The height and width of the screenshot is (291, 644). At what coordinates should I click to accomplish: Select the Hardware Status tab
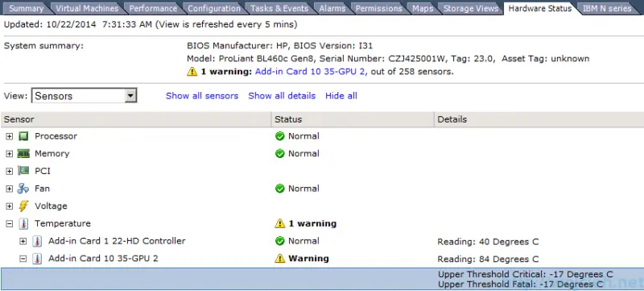point(539,8)
